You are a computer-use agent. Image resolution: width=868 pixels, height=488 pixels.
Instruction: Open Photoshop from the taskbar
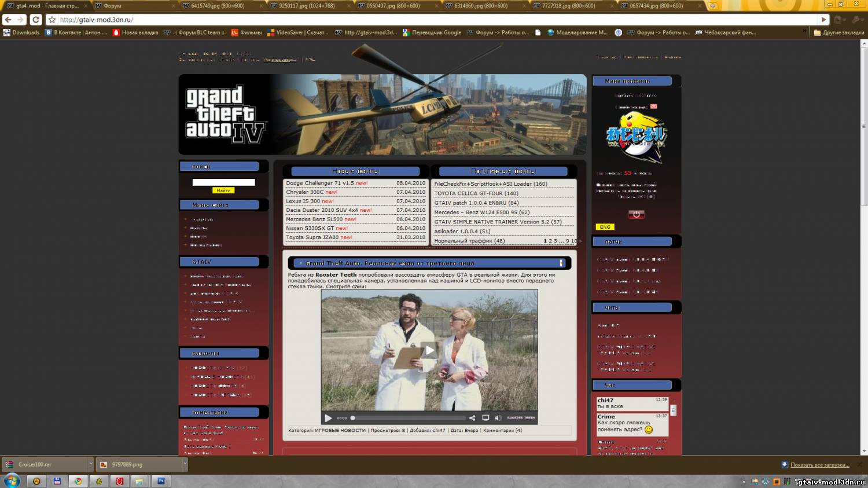tap(161, 481)
